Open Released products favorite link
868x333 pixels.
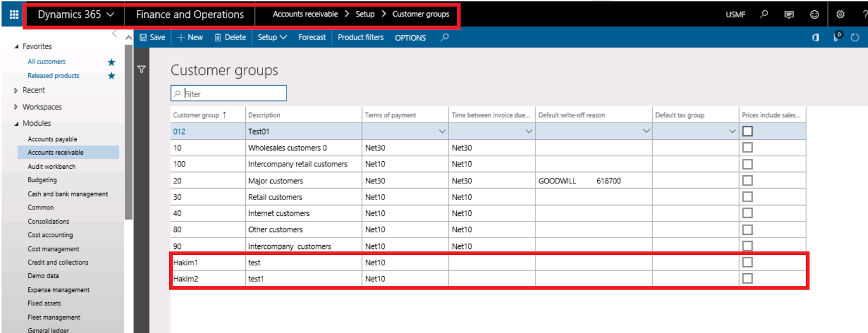tap(53, 76)
